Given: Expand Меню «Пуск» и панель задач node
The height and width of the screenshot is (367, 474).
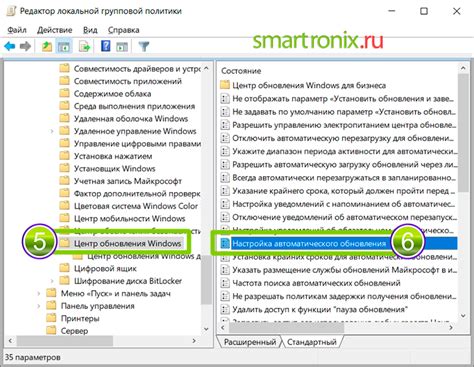Looking at the screenshot, I should click(39, 294).
